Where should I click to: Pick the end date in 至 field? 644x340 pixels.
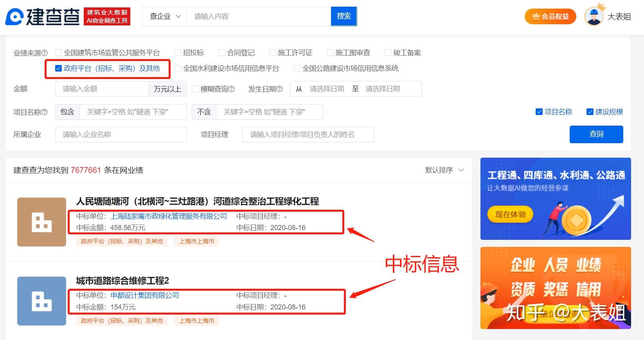383,89
